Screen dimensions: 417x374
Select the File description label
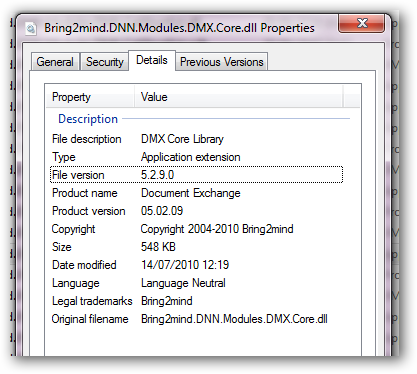pos(87,139)
